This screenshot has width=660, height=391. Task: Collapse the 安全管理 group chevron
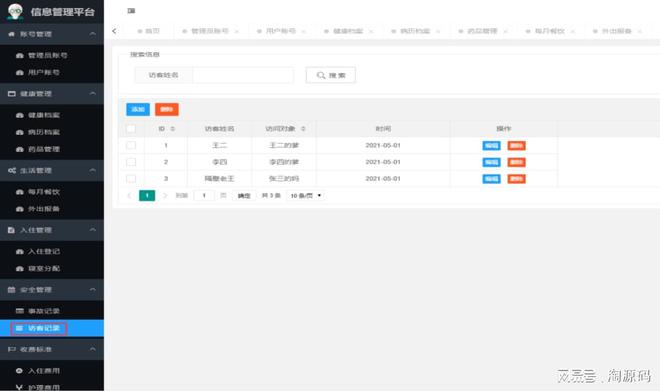point(93,290)
